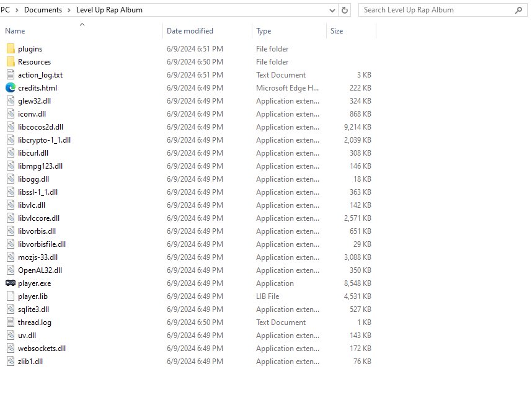Select the thread.log file icon
The height and width of the screenshot is (400, 532).
pyautogui.click(x=11, y=322)
